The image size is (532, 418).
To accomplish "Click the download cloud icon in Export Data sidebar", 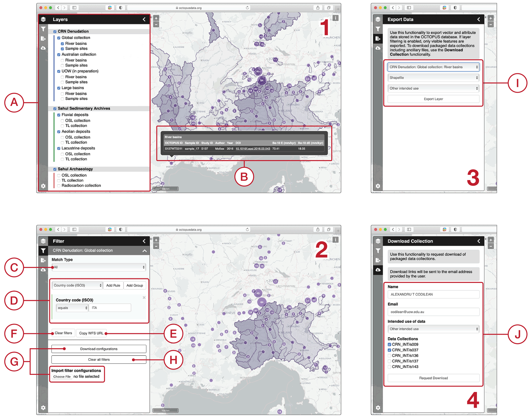I will pyautogui.click(x=378, y=48).
